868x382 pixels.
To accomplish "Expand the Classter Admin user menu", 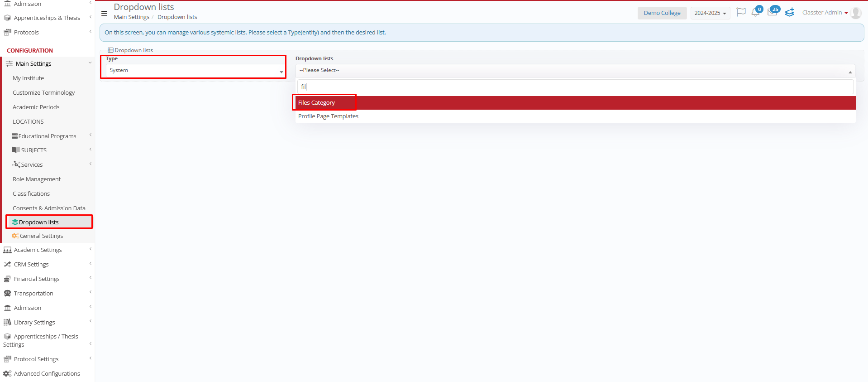I will pos(825,13).
